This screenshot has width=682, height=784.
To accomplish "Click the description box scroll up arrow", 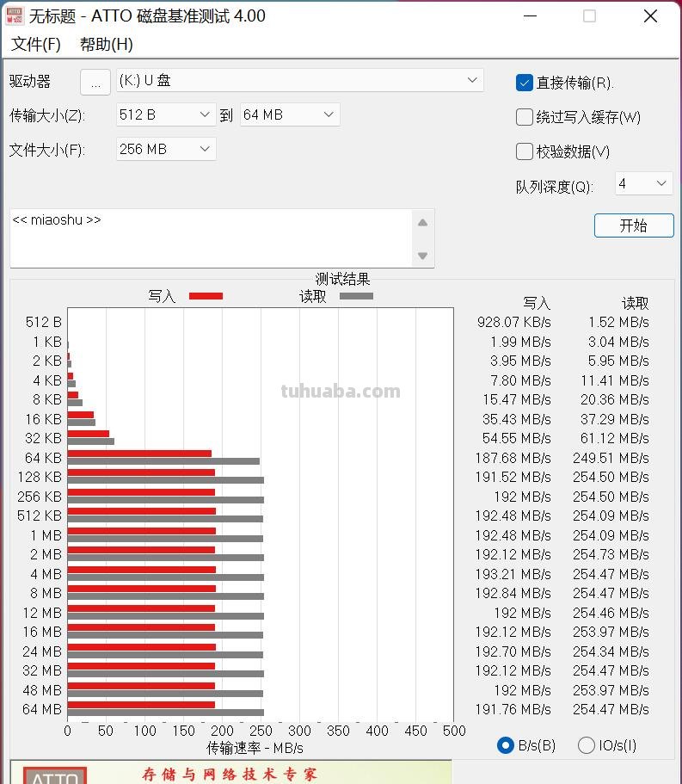I will click(422, 223).
